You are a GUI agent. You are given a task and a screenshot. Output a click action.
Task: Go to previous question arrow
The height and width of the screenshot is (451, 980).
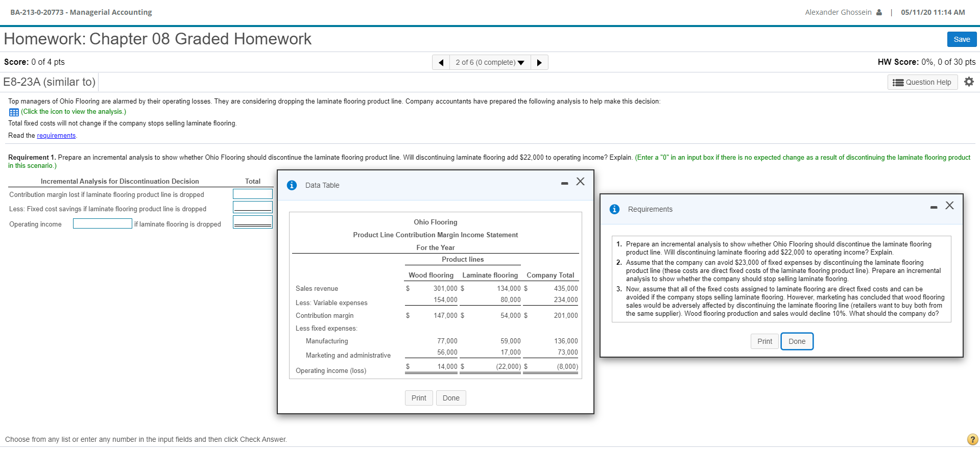click(x=441, y=62)
